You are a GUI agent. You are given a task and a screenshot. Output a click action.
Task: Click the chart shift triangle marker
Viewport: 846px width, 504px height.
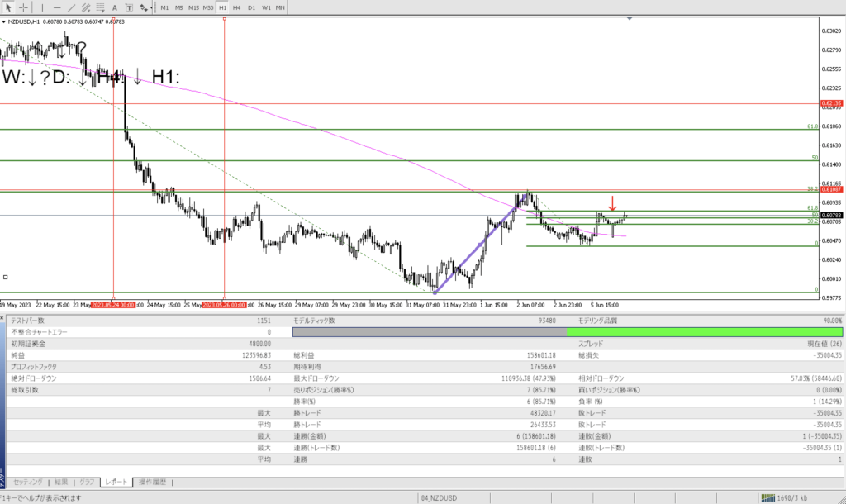click(x=630, y=18)
